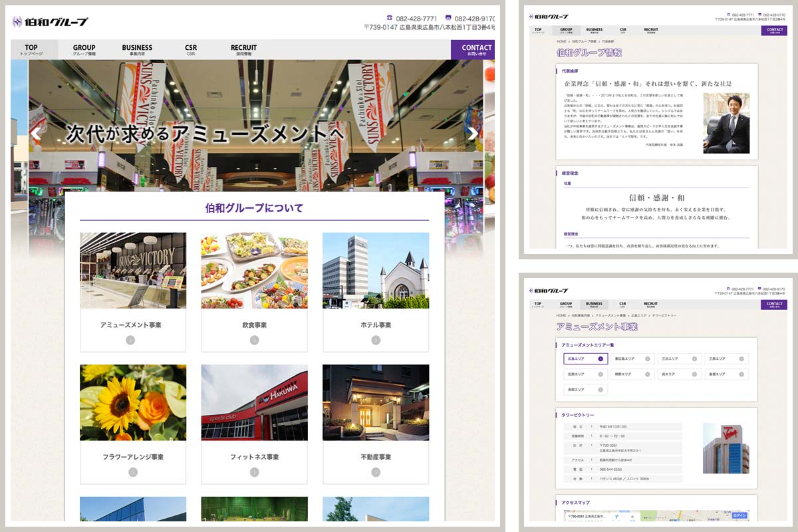Click the purple CONTACT button on main page
This screenshot has width=798, height=532.
coord(476,50)
